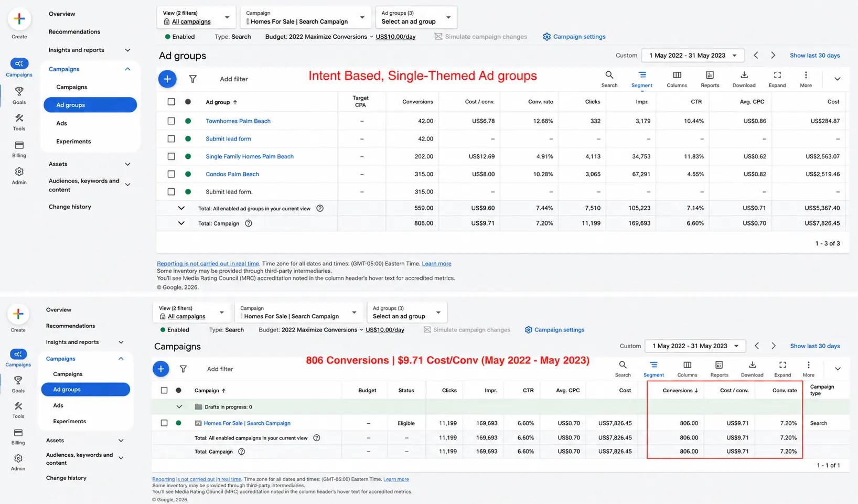Open Change history in the Ad groups page sidebar
858x504 pixels.
click(x=70, y=207)
